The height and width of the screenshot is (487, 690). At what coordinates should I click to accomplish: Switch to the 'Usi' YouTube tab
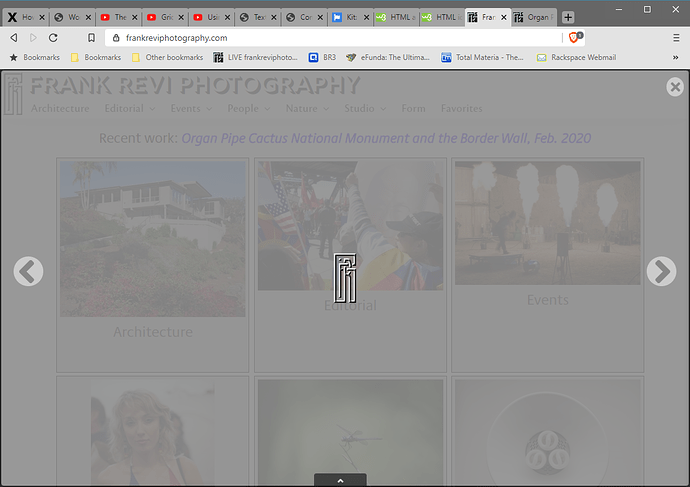tap(206, 17)
